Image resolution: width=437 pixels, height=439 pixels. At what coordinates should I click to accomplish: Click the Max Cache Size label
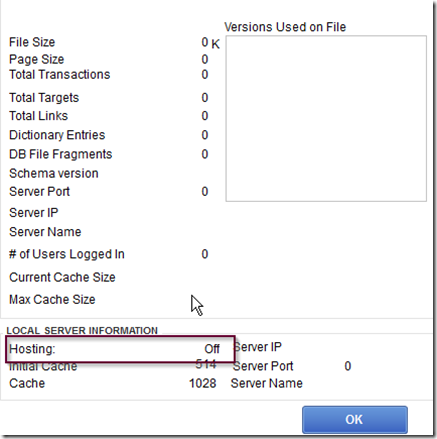52,299
